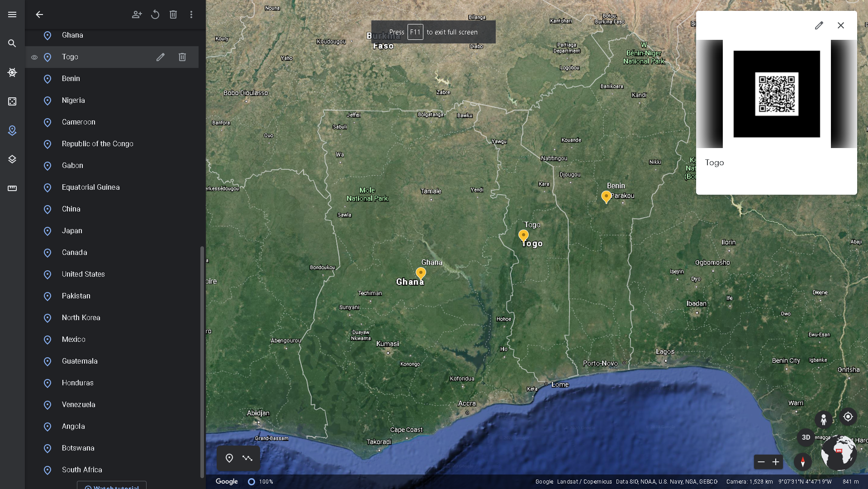Screen dimensions: 868x489
Task: Switch map to 3D view
Action: (x=806, y=437)
